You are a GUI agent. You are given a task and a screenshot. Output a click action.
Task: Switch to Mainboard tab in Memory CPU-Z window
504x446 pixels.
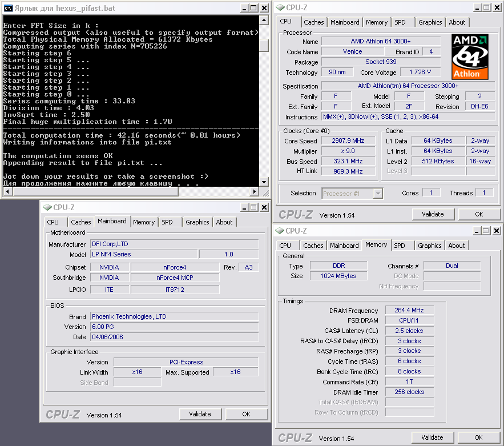pos(344,246)
